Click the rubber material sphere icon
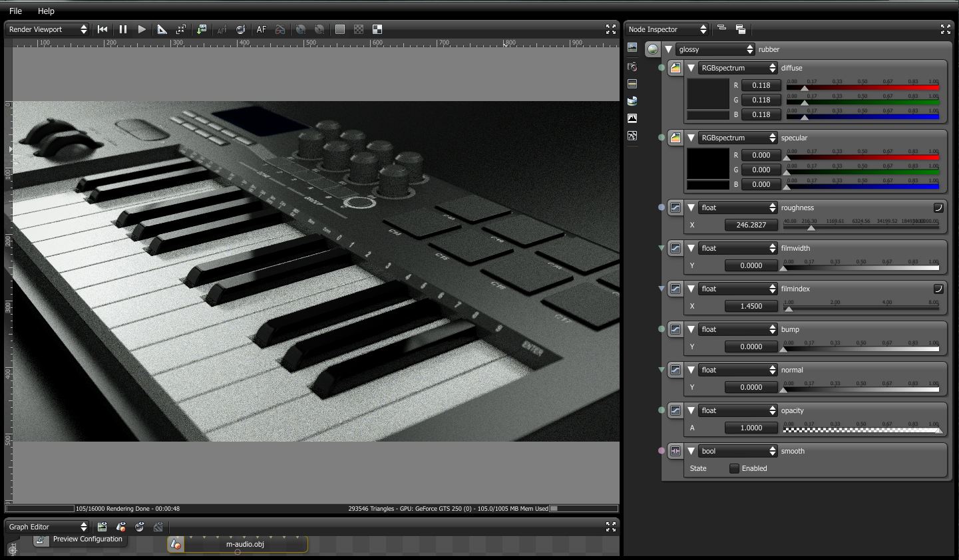This screenshot has height=560, width=959. coord(653,49)
